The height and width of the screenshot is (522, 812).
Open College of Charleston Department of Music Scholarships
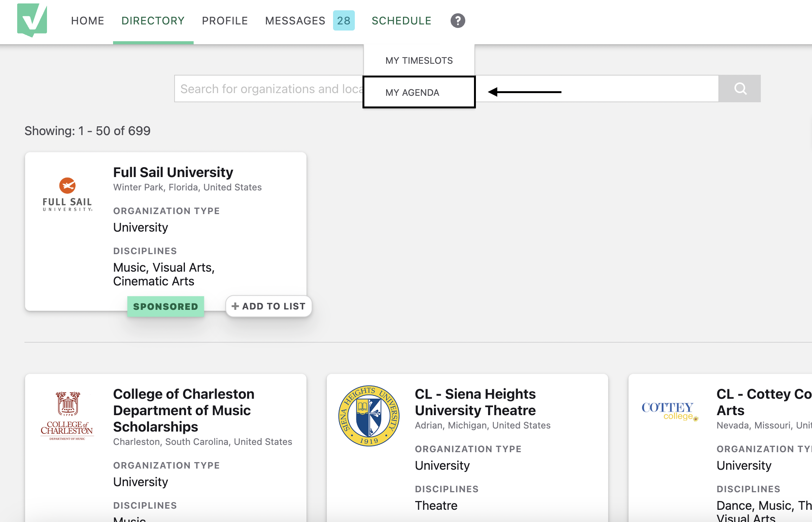click(184, 410)
